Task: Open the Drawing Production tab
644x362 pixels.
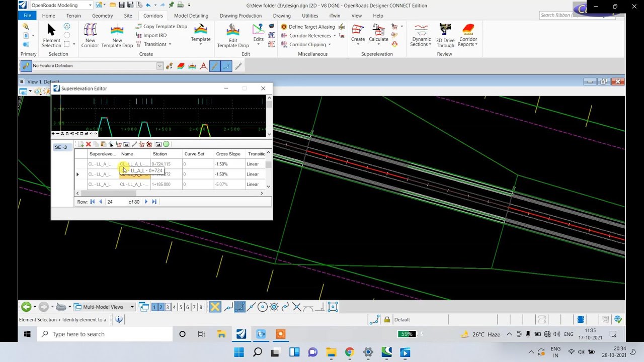Action: [240, 16]
